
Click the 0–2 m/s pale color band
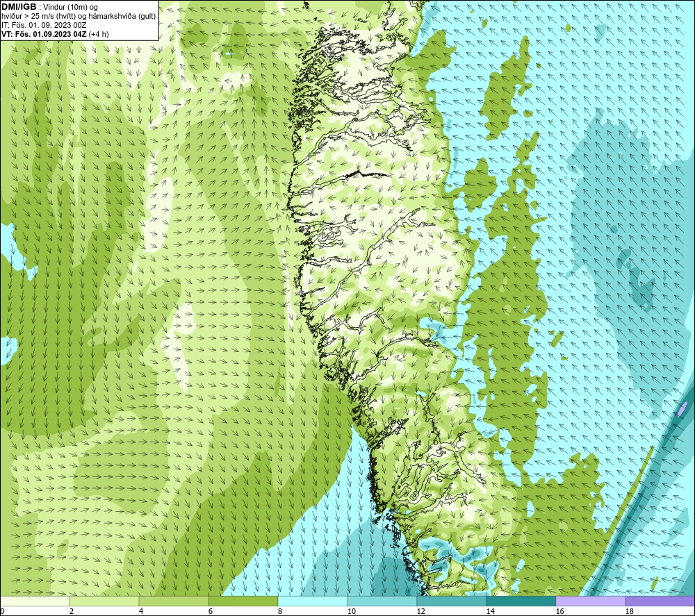pos(35,601)
